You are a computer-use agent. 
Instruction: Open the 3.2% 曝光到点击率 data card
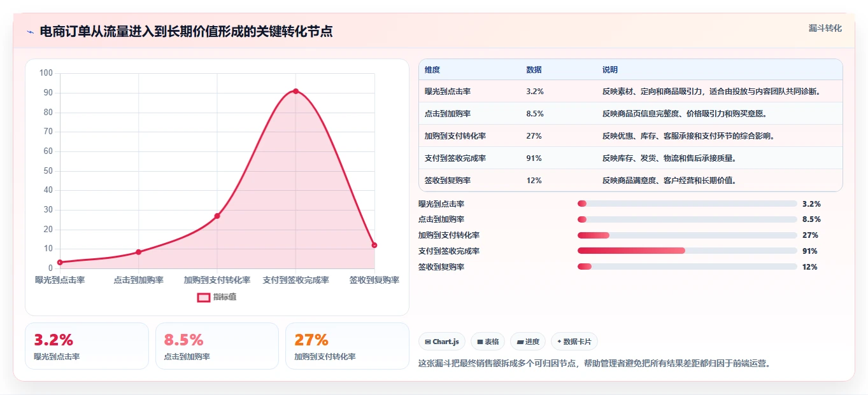[87, 346]
